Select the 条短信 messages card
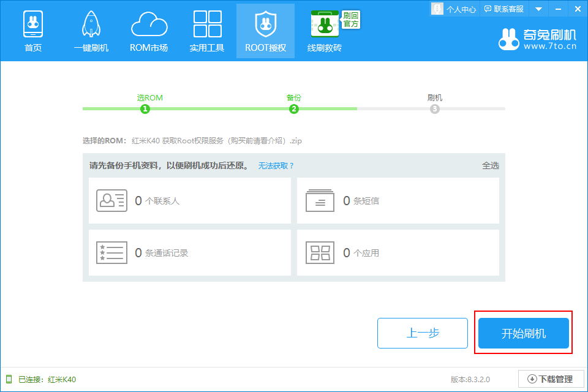The width and height of the screenshot is (588, 392). coord(398,201)
